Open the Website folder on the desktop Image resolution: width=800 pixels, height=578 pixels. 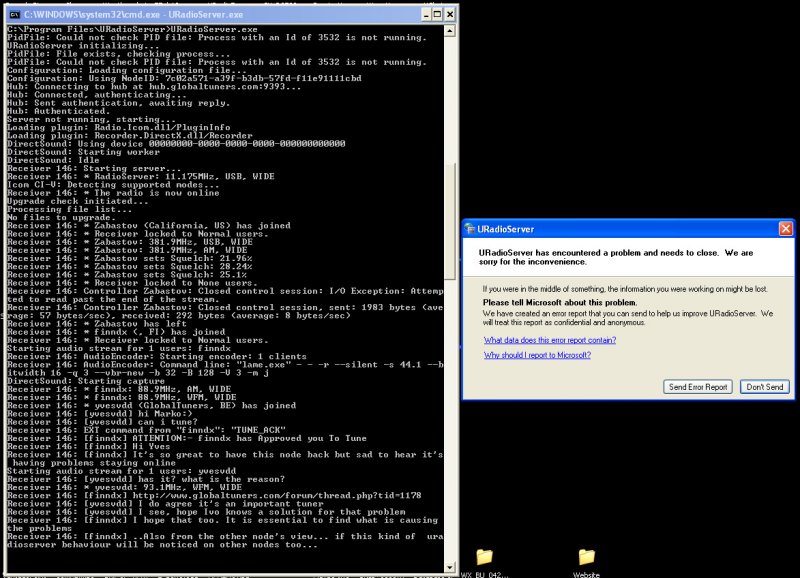point(586,563)
